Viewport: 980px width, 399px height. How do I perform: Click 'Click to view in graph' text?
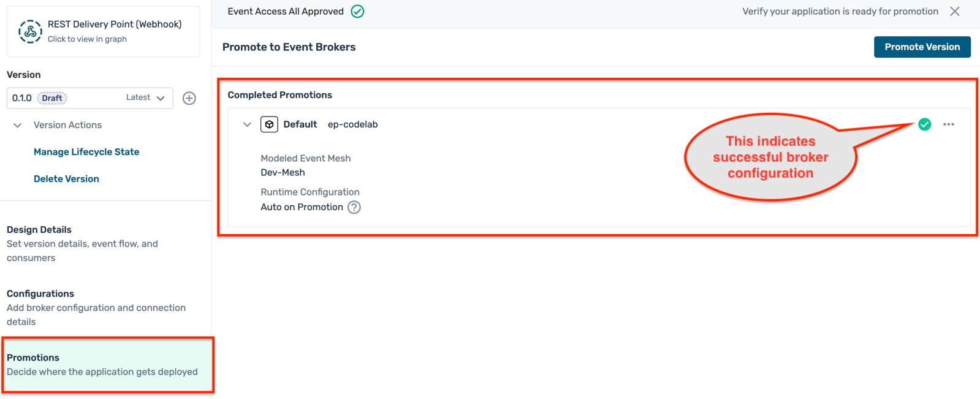tap(87, 39)
